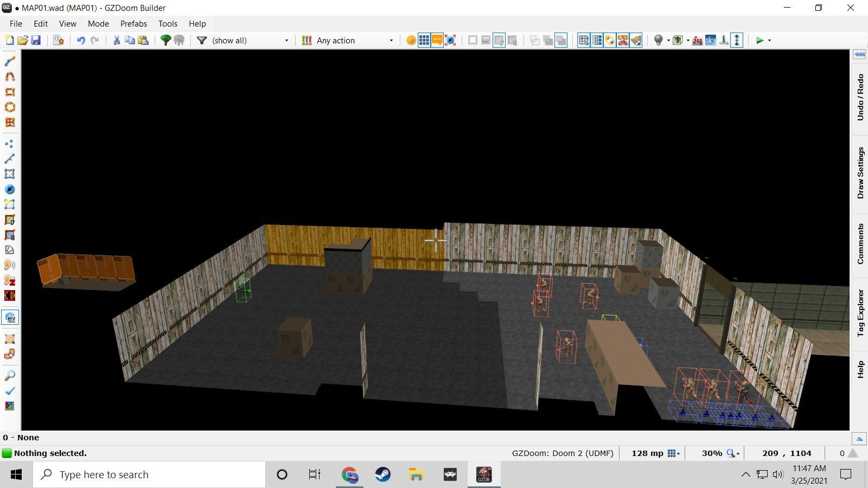Click the Sky rendering toolbar icon
The height and width of the screenshot is (488, 868).
710,40
